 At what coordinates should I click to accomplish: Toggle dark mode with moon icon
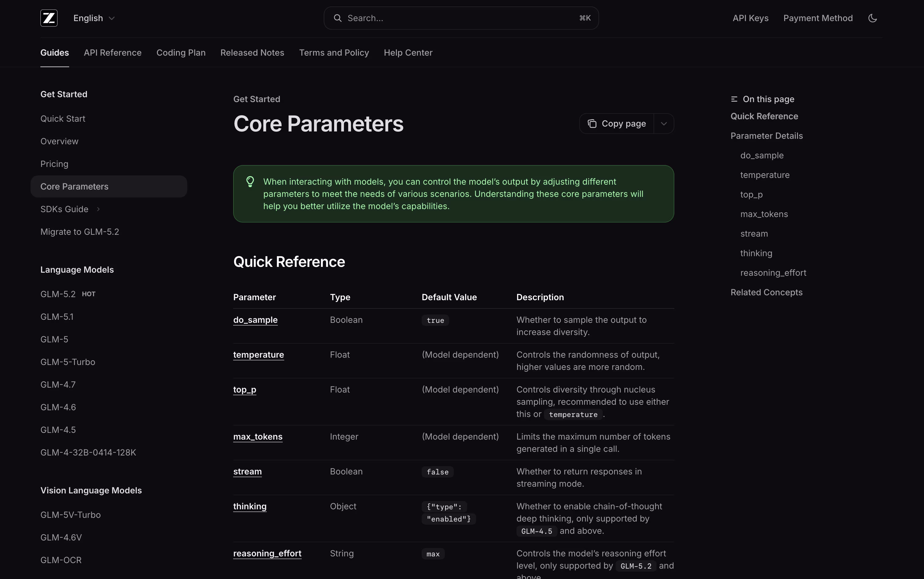pyautogui.click(x=873, y=18)
